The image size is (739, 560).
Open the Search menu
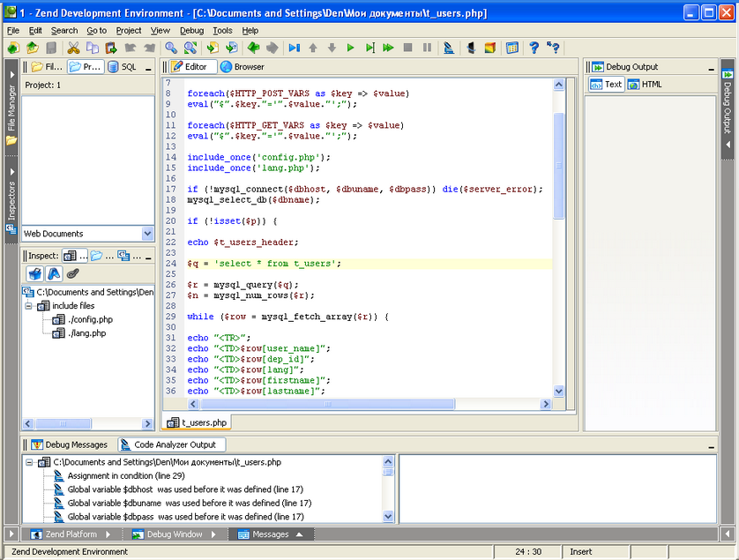coord(64,31)
